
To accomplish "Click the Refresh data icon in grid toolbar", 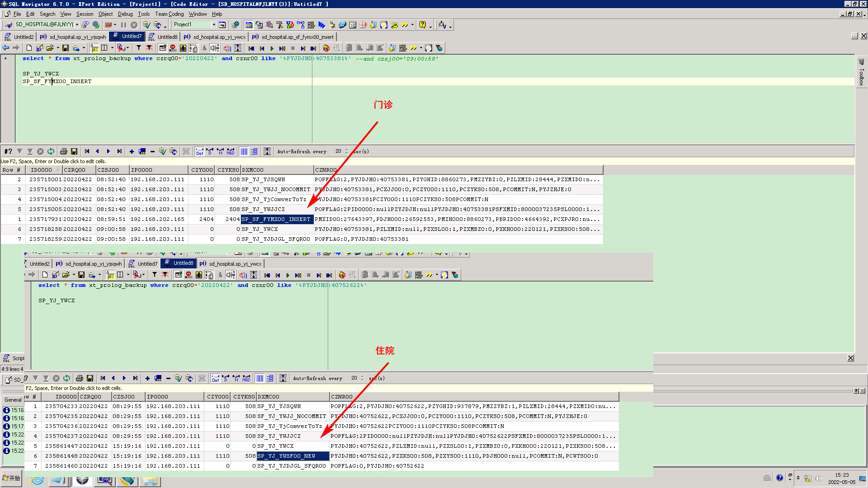I will pos(51,151).
